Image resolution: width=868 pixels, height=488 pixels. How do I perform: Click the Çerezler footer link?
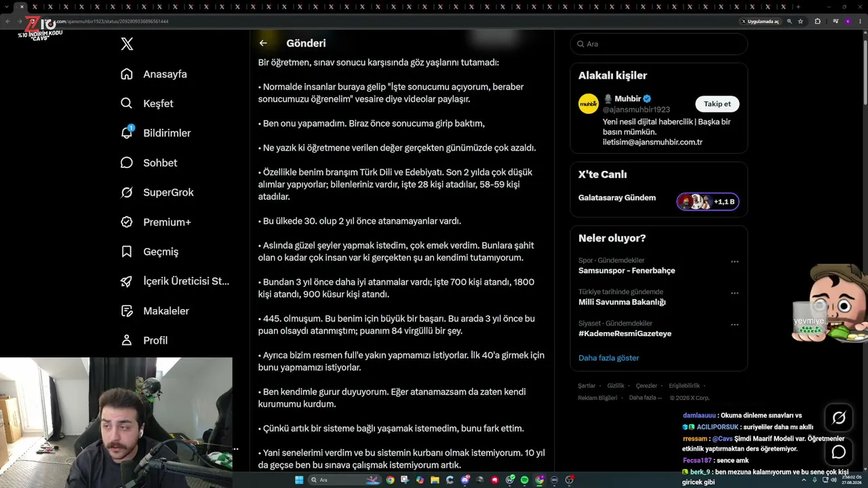coord(646,386)
